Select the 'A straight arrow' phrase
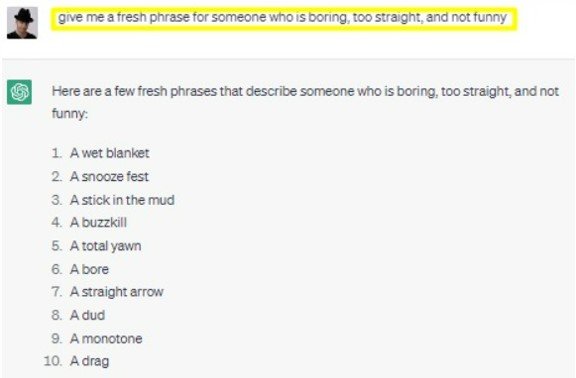 pos(116,292)
